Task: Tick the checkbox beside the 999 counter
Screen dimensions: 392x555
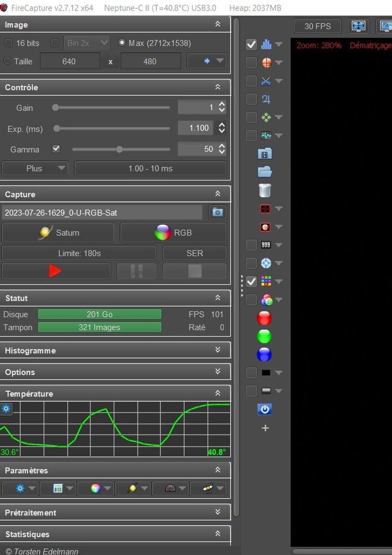Action: (x=251, y=245)
